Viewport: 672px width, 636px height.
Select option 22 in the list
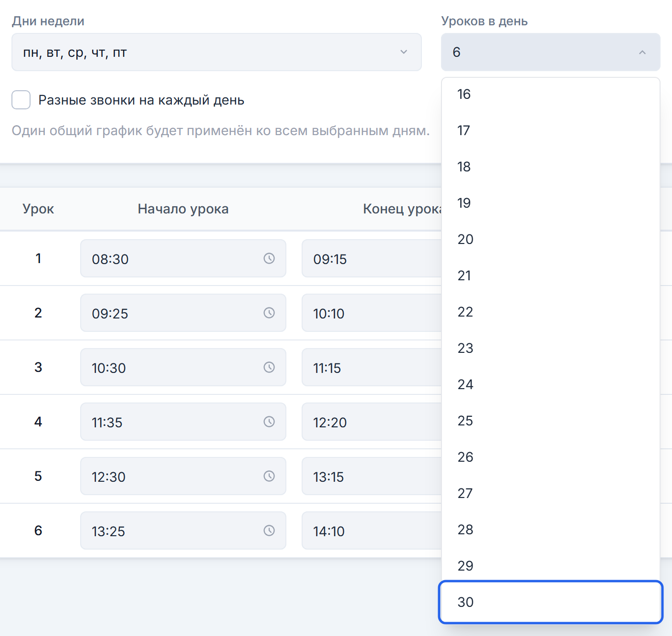coord(551,312)
